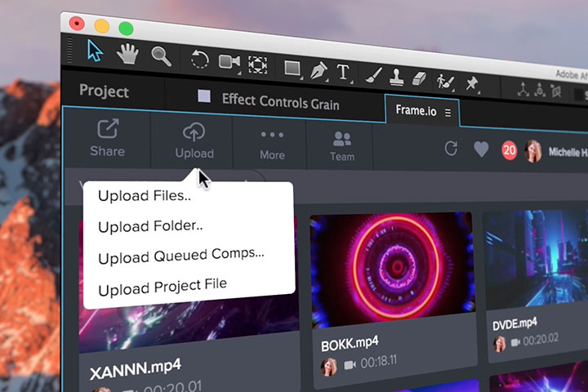Select the Rectangle shape tool
This screenshot has width=588, height=392.
click(x=292, y=69)
